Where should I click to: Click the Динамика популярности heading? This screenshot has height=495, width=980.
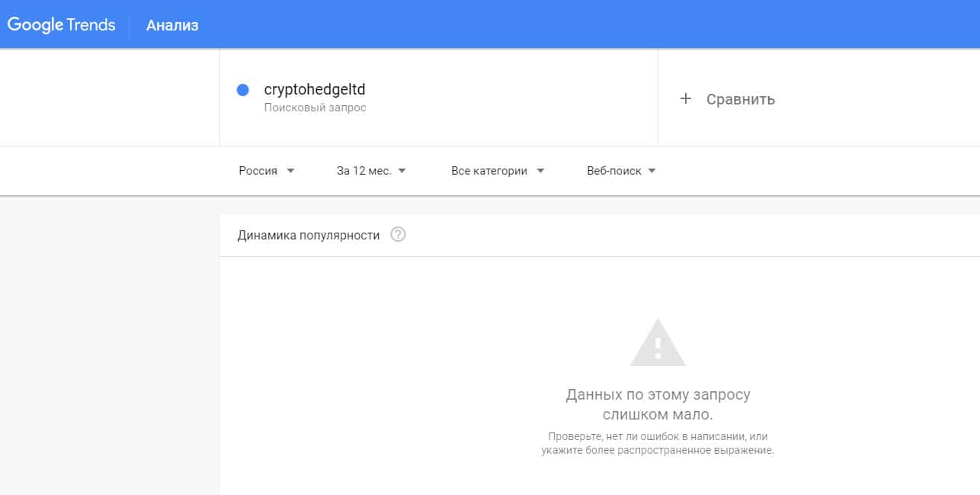[x=308, y=236]
